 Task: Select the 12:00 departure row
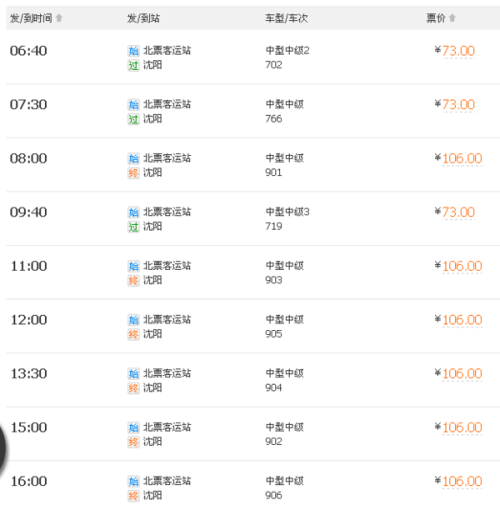[x=253, y=326]
